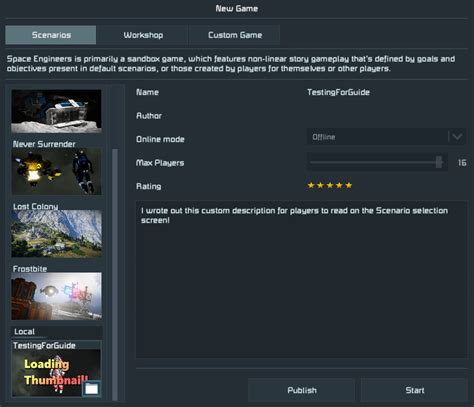Expand the Online mode dropdown arrow
474x407 pixels.
tap(457, 137)
